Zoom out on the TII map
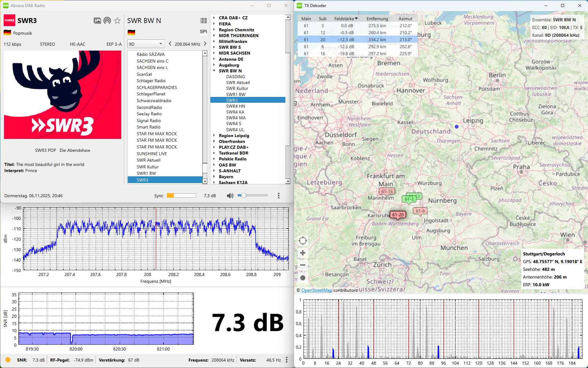 [303, 265]
